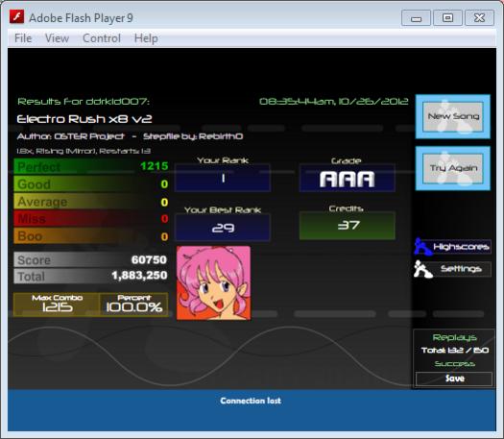Open the Settings panel
504x439 pixels.
pos(462,269)
